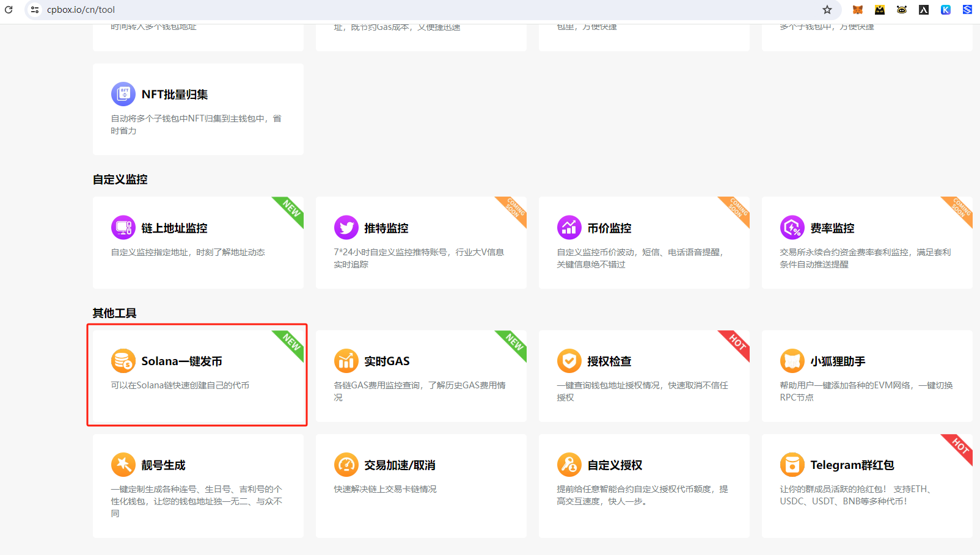Open the yellow and black cat extension
This screenshot has width=980, height=555.
(880, 10)
